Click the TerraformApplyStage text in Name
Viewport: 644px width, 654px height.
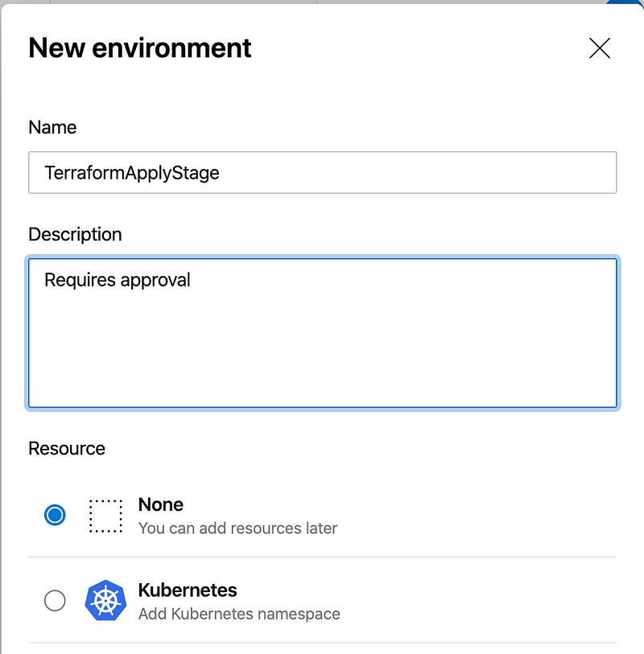click(x=132, y=173)
